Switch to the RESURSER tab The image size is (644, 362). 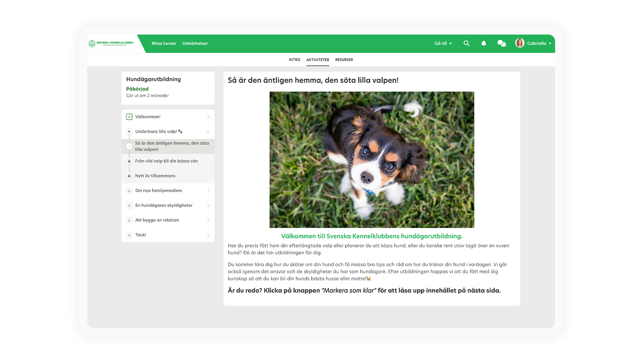344,60
